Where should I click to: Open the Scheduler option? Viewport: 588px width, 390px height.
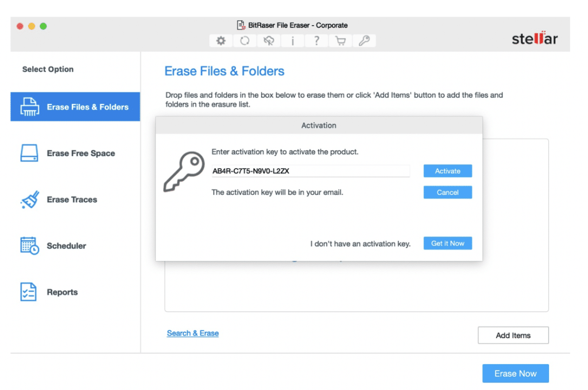click(x=75, y=246)
